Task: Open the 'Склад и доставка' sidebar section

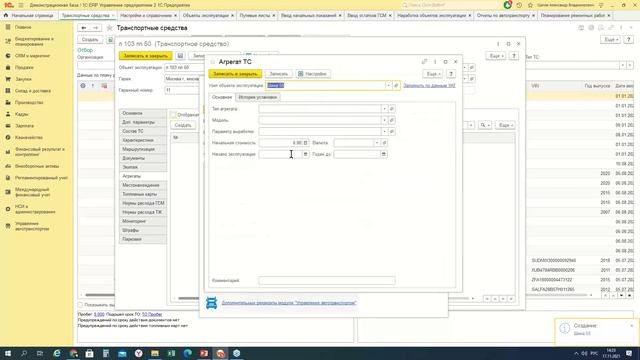Action: click(x=33, y=91)
